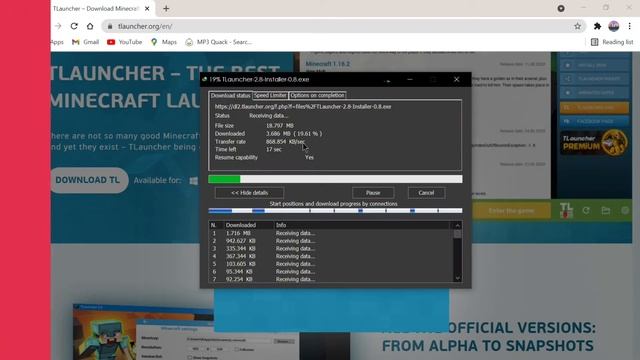Cancel the TLauncher installer download
640x360 pixels.
click(426, 193)
